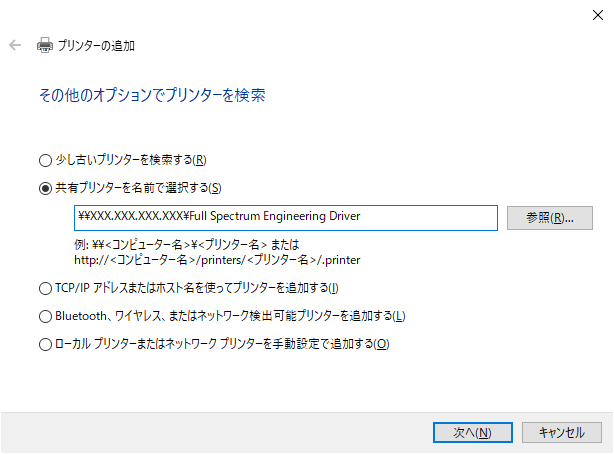
Task: Select the radio circle for 共有プリンターを名前で選択する
Action: tap(45, 188)
